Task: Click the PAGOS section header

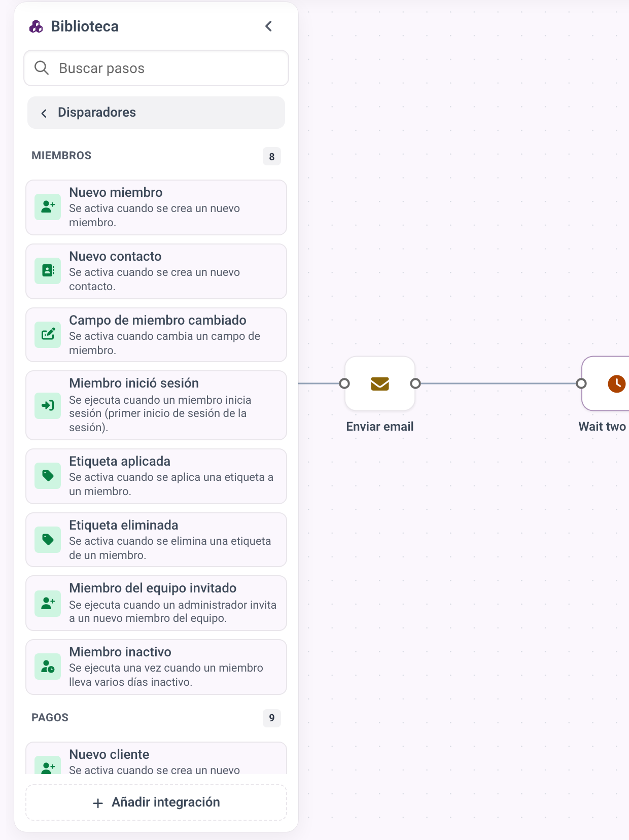Action: [x=50, y=717]
